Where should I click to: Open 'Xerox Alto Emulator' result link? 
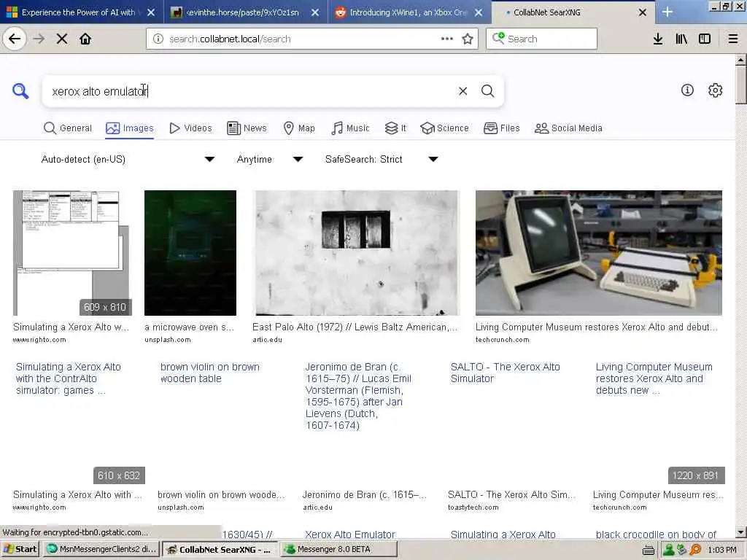coord(349,534)
